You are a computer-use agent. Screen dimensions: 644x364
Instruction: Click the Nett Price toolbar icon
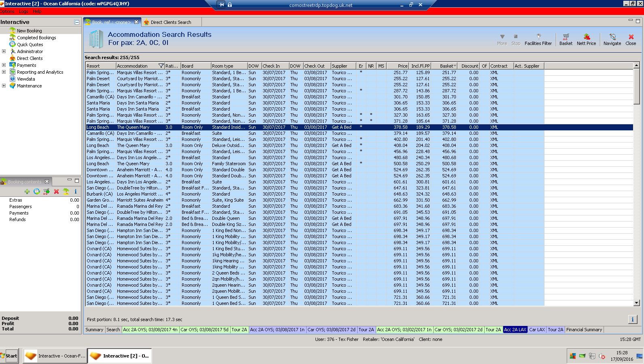coord(586,39)
